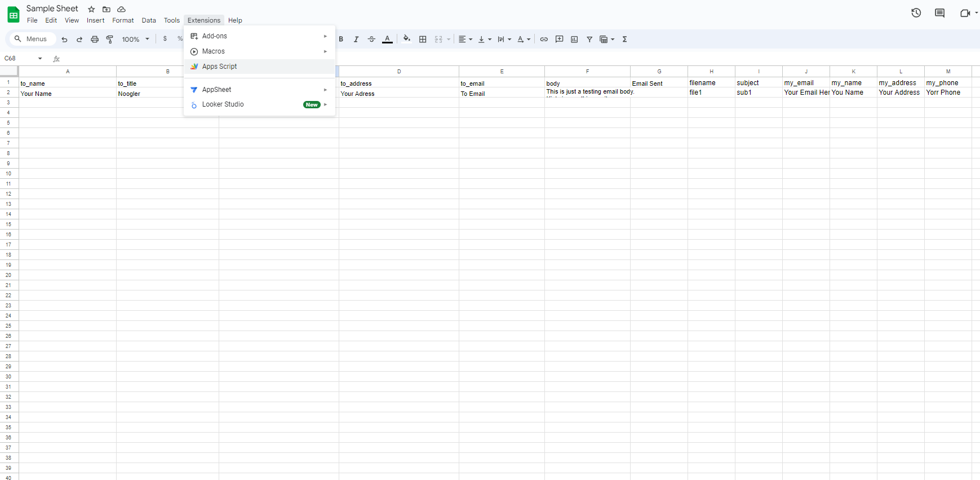This screenshot has height=480, width=980.
Task: Open the Data menu
Action: [x=149, y=20]
